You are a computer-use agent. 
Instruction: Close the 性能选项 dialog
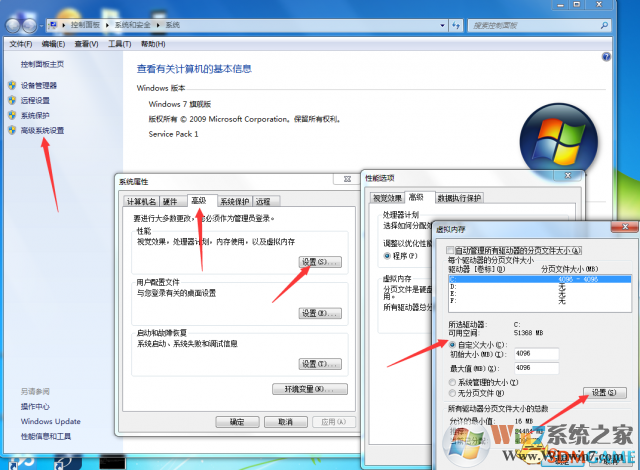tap(568, 175)
